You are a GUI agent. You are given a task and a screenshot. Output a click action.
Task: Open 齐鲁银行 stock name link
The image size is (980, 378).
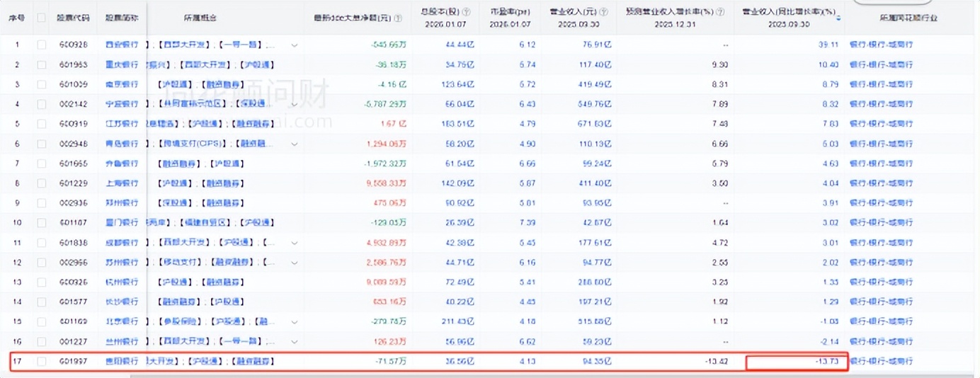[122, 164]
